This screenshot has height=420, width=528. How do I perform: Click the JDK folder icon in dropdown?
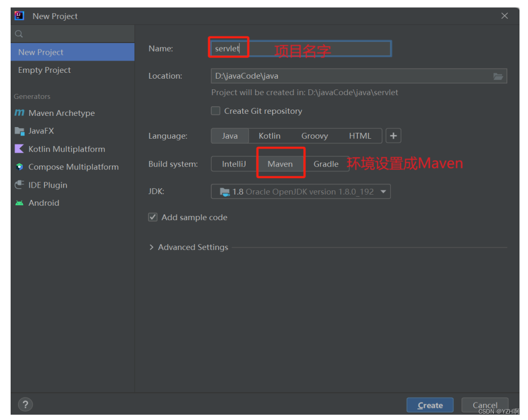pos(224,192)
